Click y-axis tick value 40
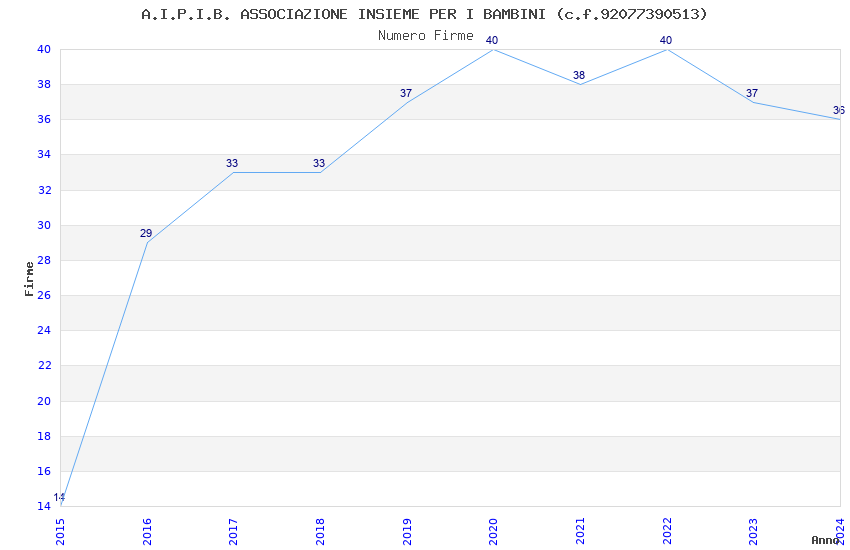The height and width of the screenshot is (550, 850). 44,49
